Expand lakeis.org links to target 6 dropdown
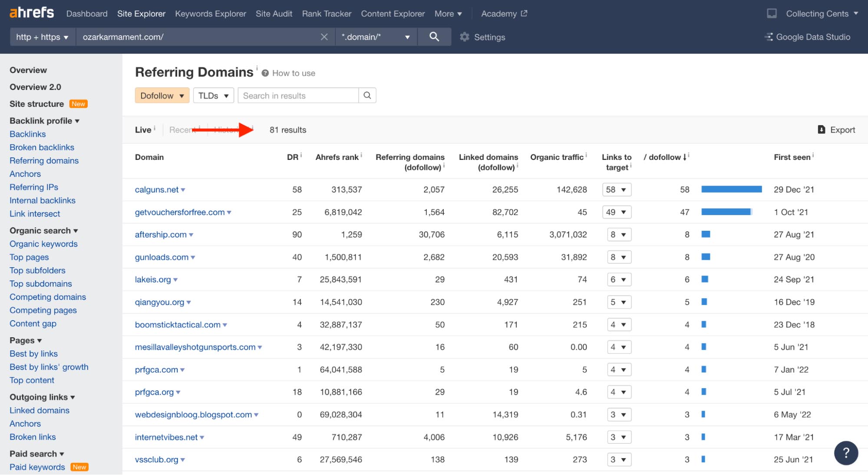Image resolution: width=868 pixels, height=475 pixels. pyautogui.click(x=619, y=279)
